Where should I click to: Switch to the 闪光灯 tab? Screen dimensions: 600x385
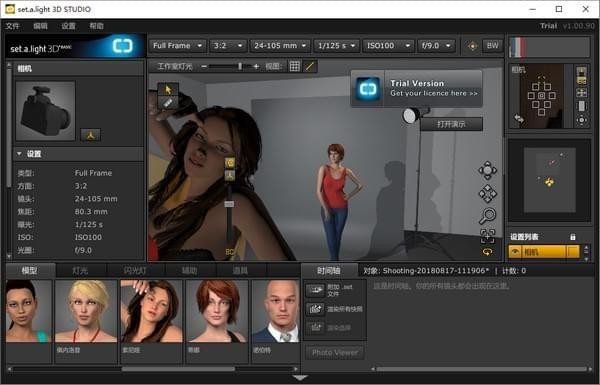(x=135, y=271)
